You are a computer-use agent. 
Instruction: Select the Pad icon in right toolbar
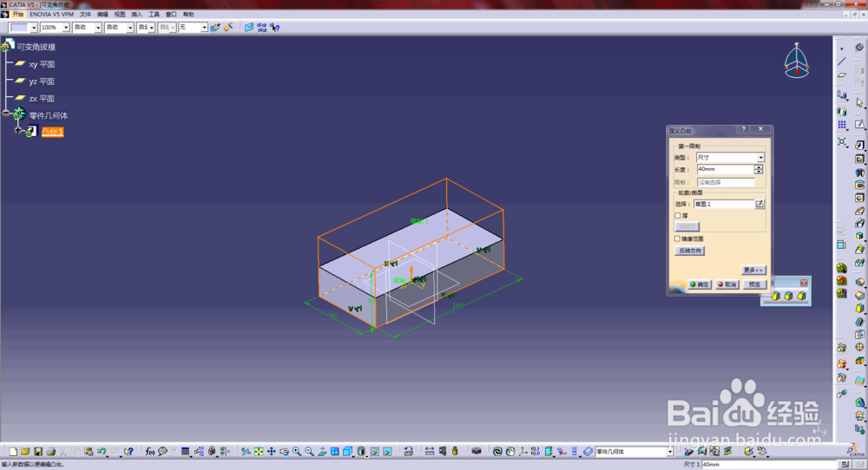click(x=859, y=145)
